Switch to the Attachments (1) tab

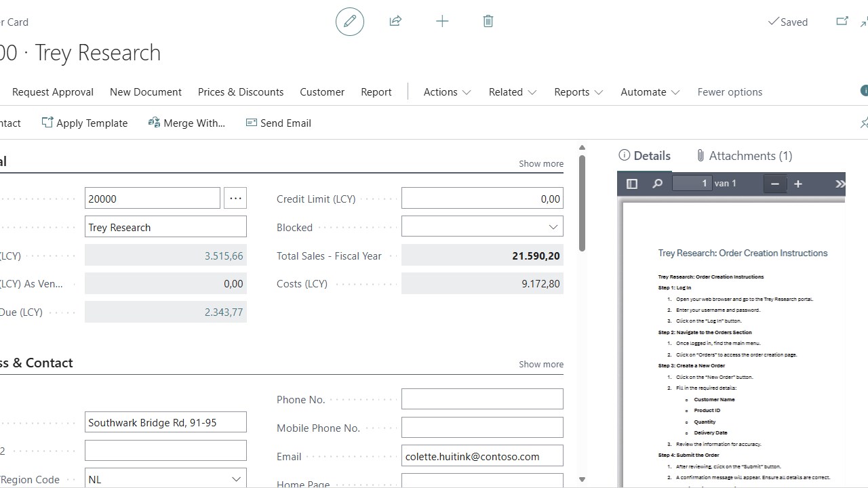(744, 156)
